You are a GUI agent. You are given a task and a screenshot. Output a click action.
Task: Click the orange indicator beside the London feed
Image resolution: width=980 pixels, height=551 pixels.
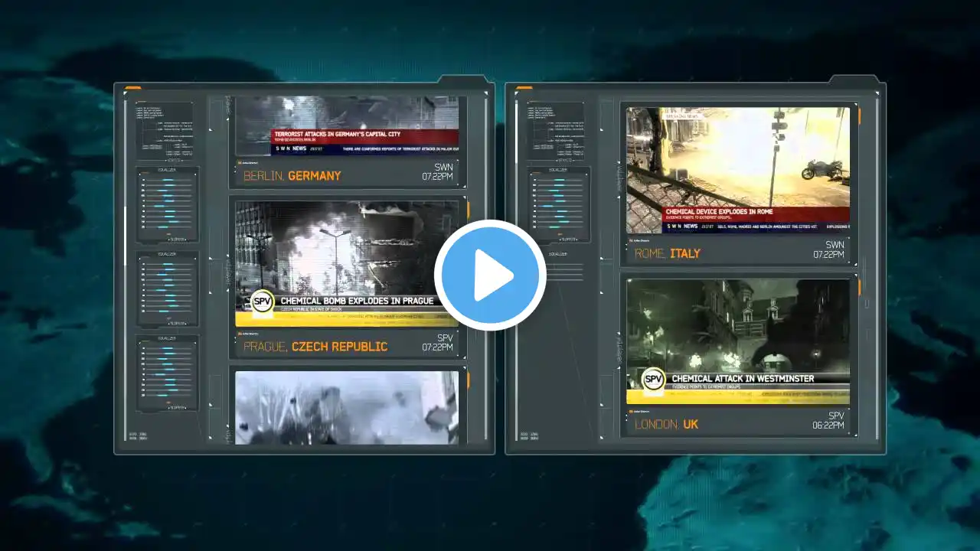859,288
